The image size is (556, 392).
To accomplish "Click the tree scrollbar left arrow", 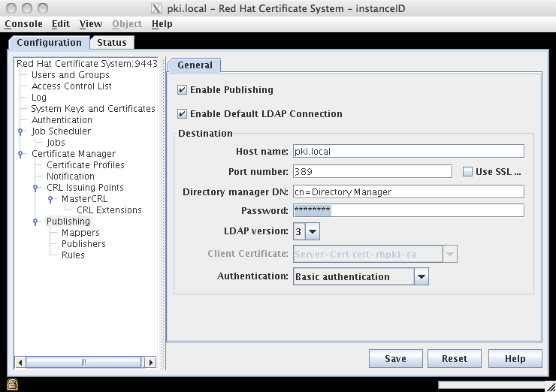I will (20, 363).
